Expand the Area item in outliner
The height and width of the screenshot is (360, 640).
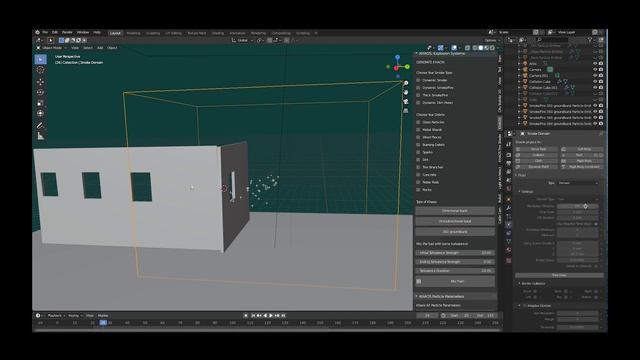tap(519, 64)
